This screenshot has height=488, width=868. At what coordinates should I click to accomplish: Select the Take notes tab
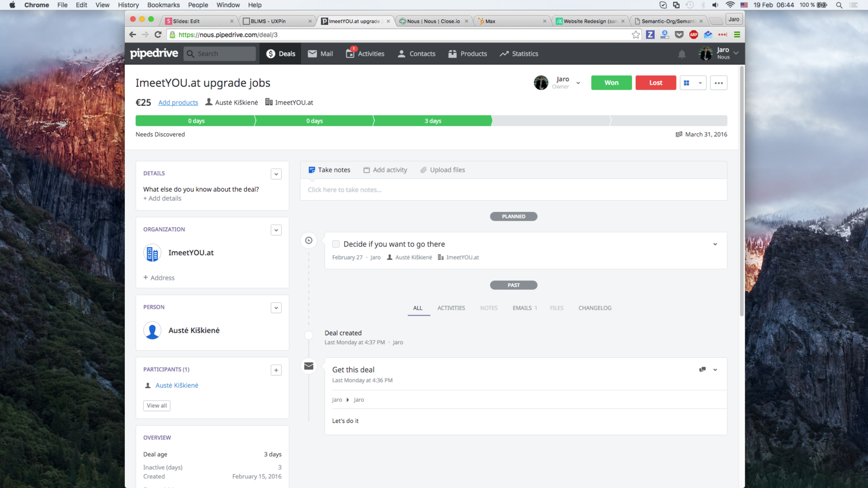tap(329, 170)
